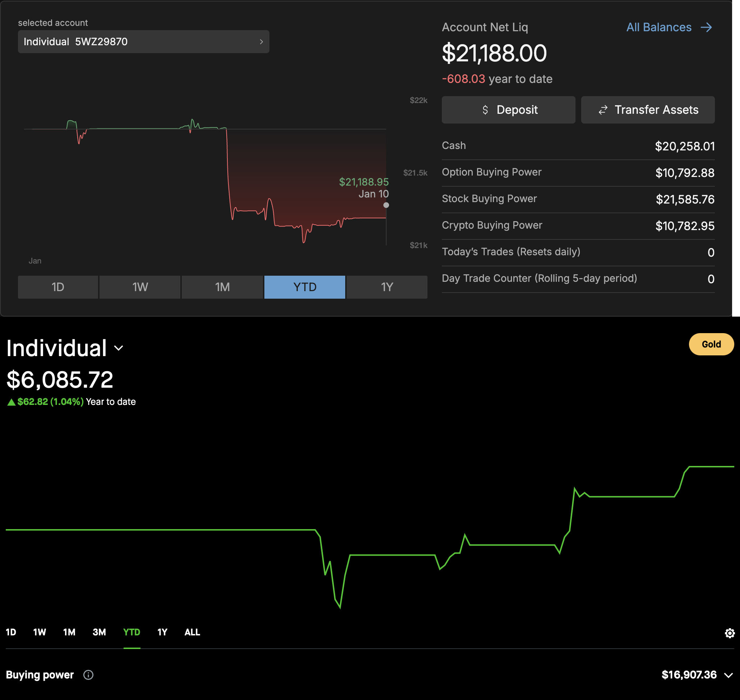The image size is (740, 700).
Task: Select the highlighted YTD range button
Action: pos(305,287)
